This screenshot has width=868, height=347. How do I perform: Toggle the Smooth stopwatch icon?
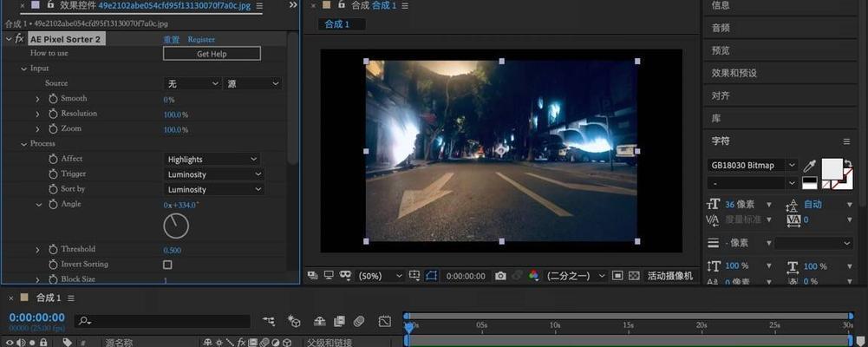[x=53, y=99]
